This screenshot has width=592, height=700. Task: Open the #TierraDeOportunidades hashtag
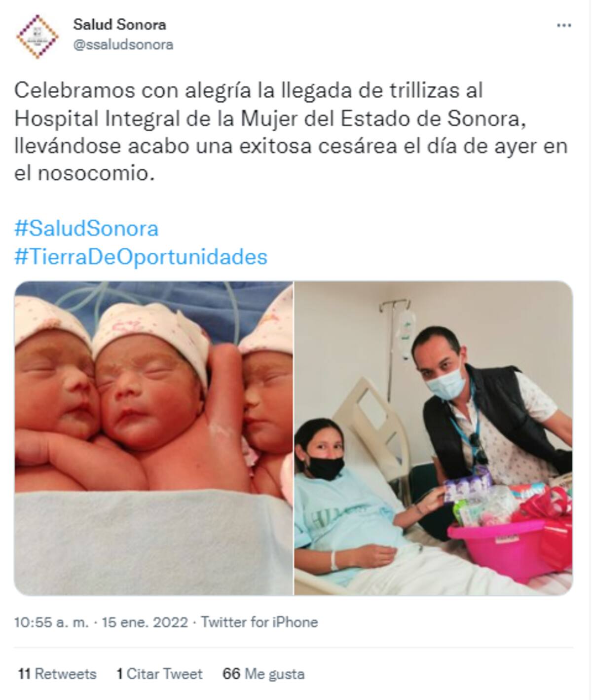click(x=141, y=257)
